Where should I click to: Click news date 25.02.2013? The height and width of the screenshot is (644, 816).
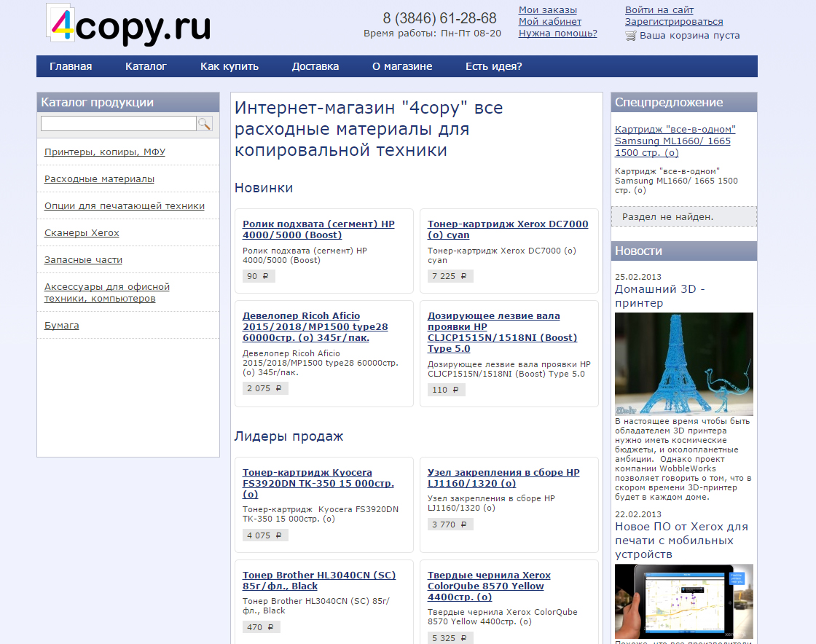(x=638, y=277)
